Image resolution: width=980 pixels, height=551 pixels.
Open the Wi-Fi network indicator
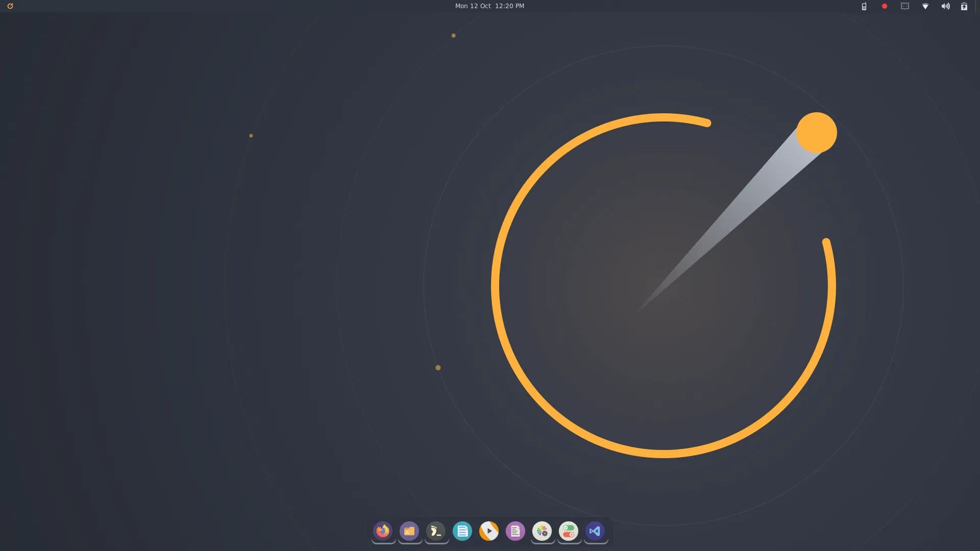tap(925, 6)
